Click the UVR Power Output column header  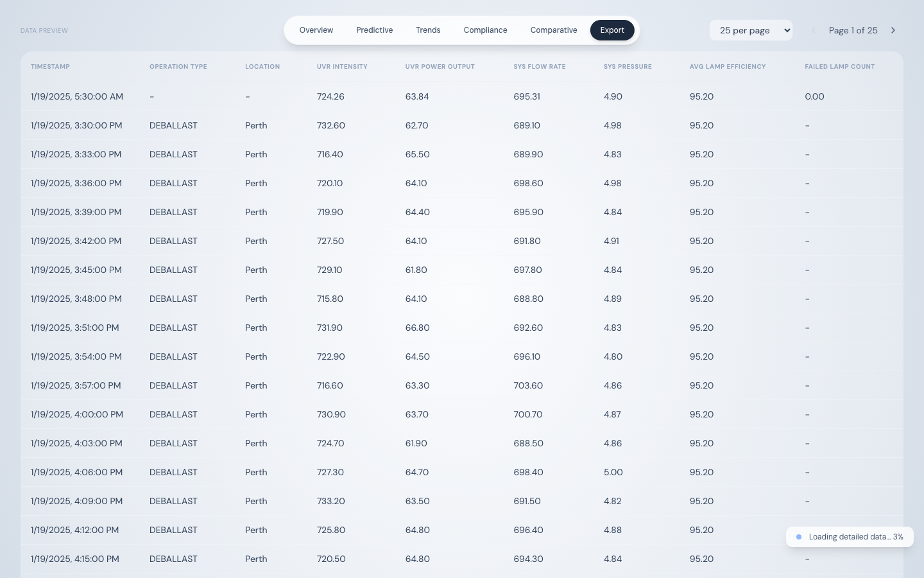point(440,67)
